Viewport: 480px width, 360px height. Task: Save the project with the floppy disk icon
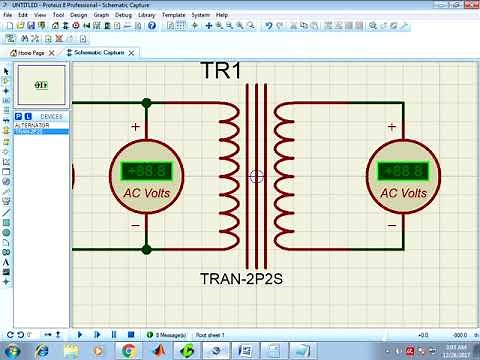point(31,26)
